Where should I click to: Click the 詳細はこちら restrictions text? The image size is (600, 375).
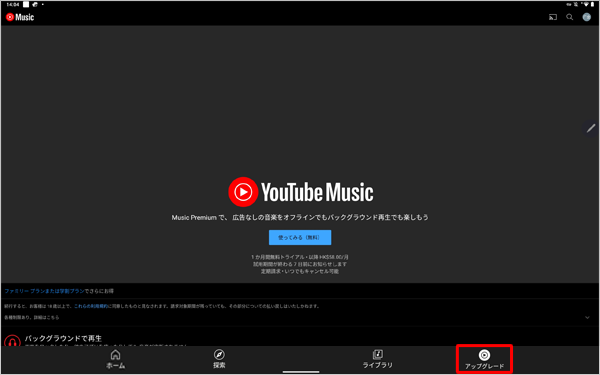coord(45,318)
